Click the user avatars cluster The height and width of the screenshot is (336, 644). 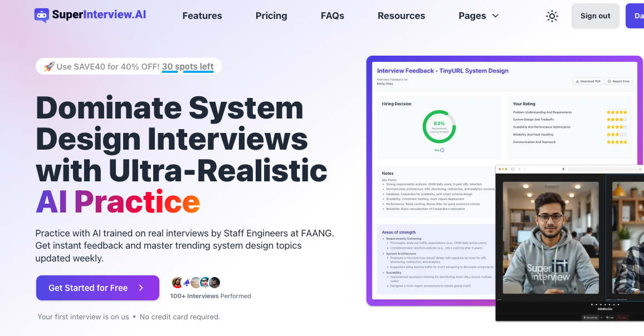coord(196,282)
